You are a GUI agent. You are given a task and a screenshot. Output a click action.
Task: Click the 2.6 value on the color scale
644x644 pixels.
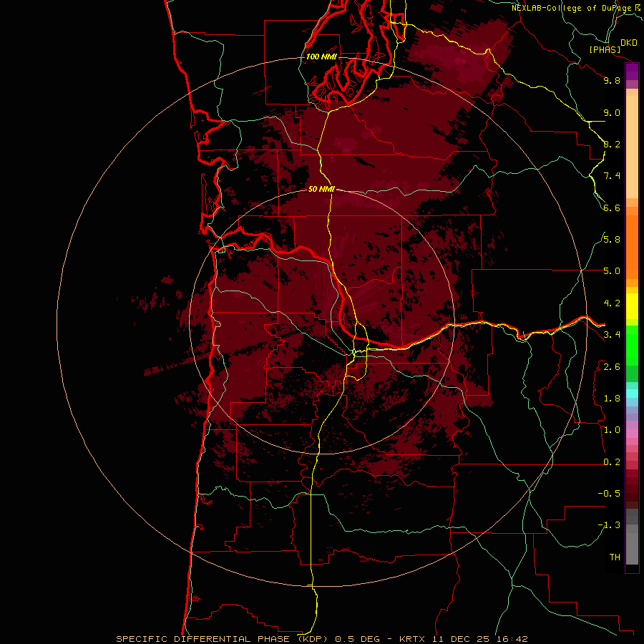point(612,367)
